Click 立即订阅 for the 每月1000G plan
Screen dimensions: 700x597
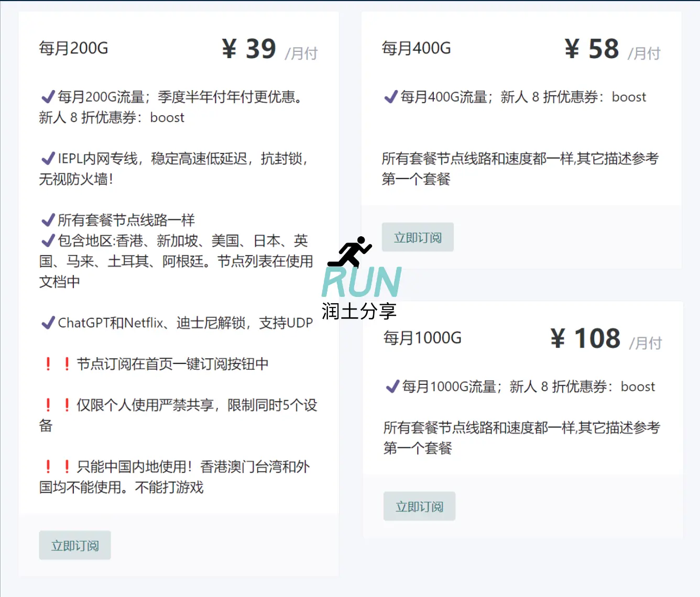pyautogui.click(x=419, y=506)
